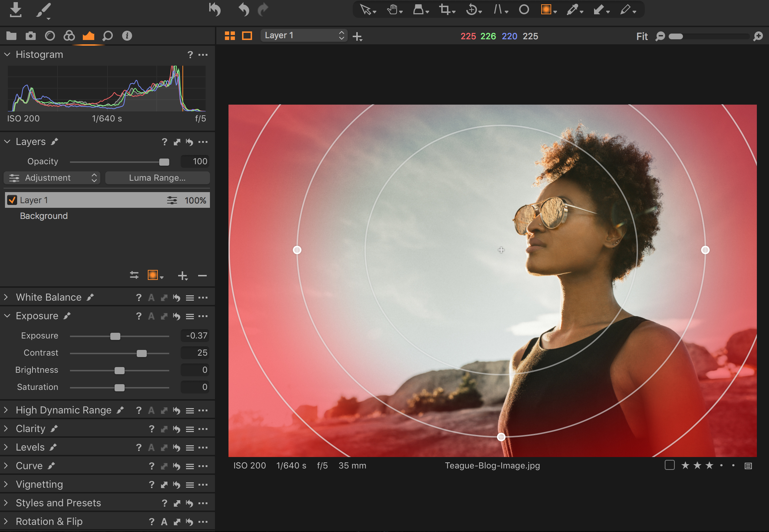Click the Import images down-arrow icon

[15, 10]
